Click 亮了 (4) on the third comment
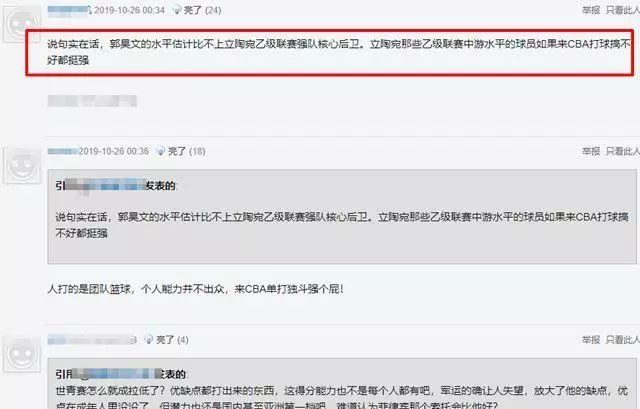The width and height of the screenshot is (640, 409). [x=172, y=340]
